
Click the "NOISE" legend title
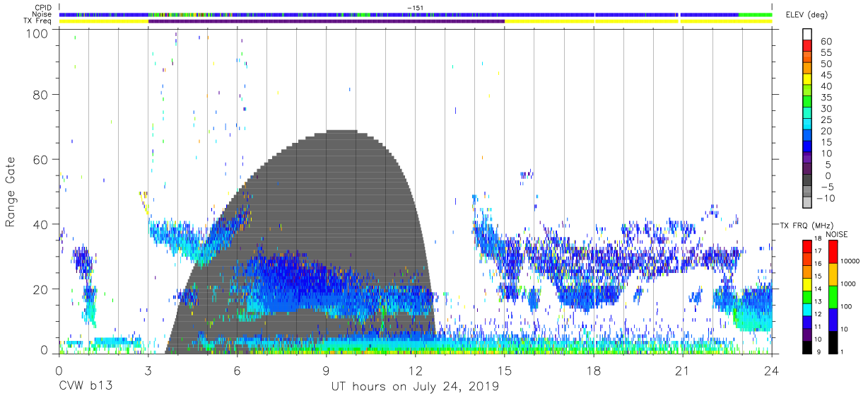837,234
